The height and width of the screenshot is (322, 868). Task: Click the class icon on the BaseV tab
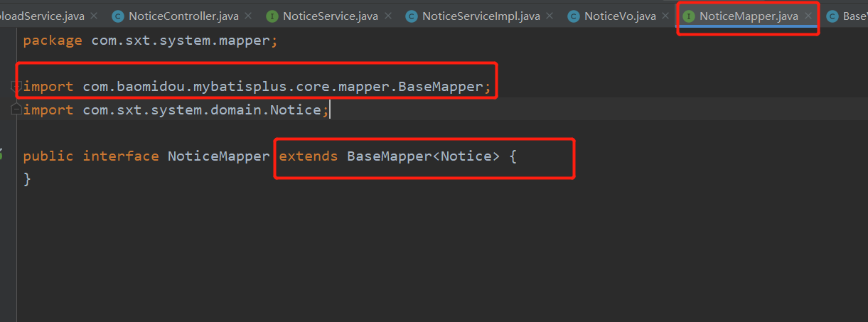click(832, 16)
